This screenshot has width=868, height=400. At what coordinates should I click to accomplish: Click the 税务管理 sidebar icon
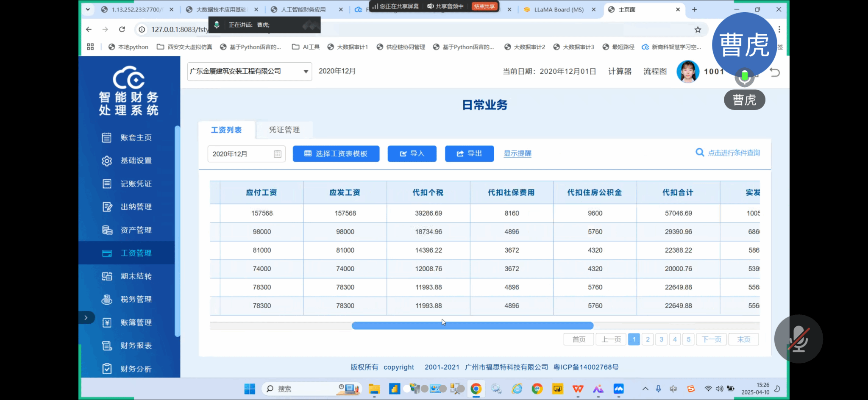[107, 300]
